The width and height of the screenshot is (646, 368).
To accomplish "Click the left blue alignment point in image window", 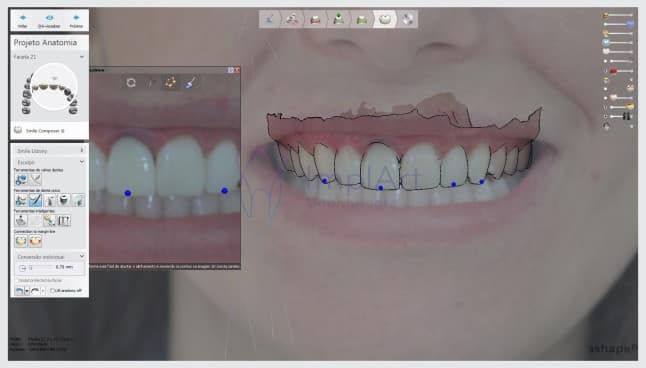I will (128, 193).
